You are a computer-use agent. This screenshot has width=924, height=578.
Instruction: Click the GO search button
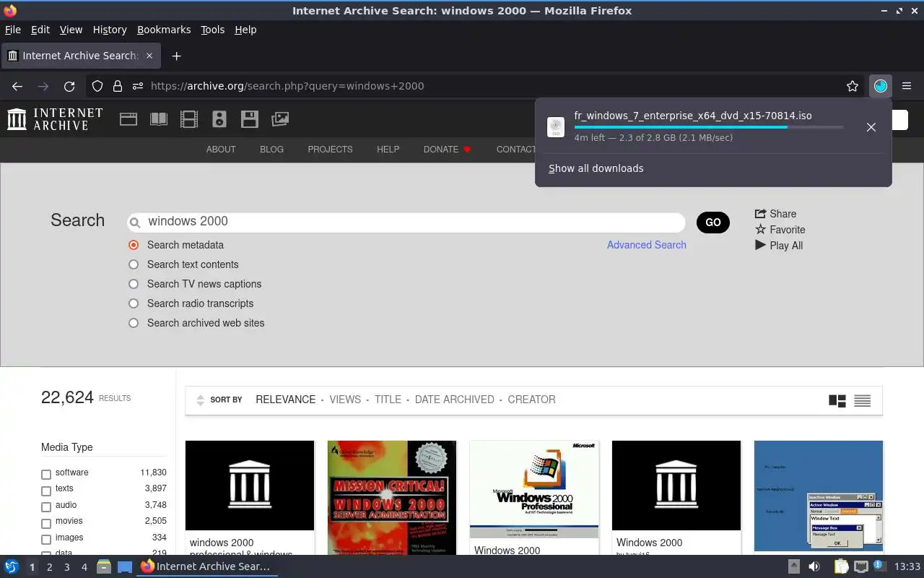coord(713,223)
